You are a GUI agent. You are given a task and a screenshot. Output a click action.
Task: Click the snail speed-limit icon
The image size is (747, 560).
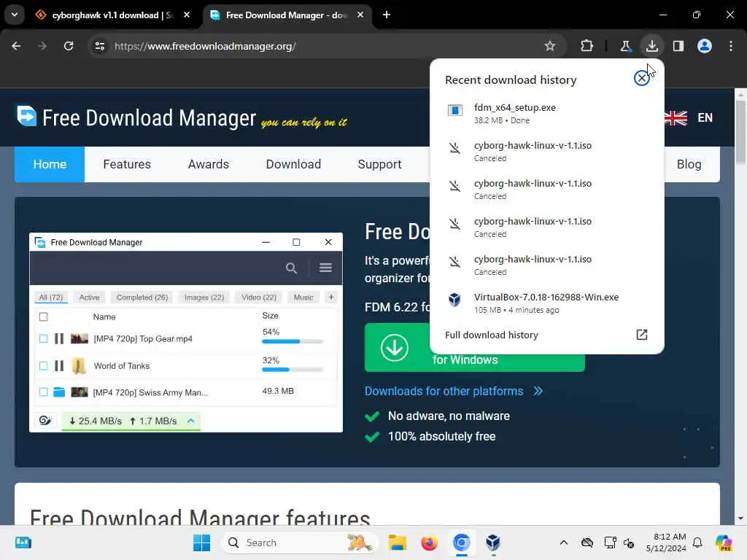pos(45,421)
